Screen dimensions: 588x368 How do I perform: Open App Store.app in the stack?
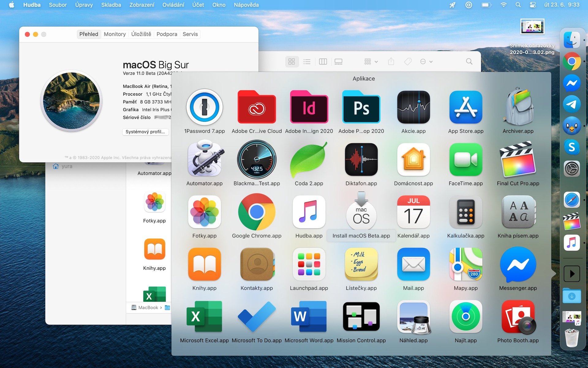click(x=466, y=107)
